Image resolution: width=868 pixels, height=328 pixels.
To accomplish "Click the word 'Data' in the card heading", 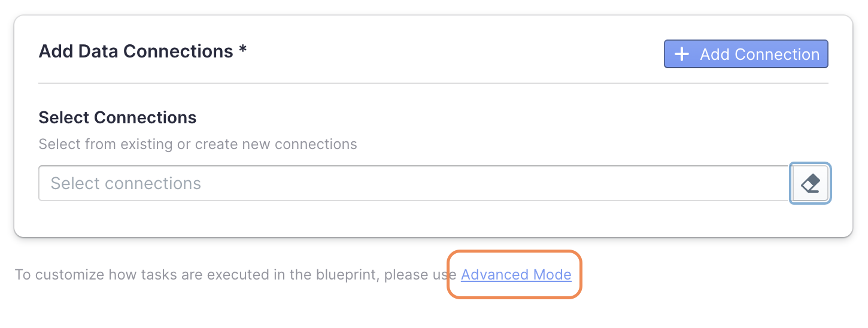I will [98, 51].
